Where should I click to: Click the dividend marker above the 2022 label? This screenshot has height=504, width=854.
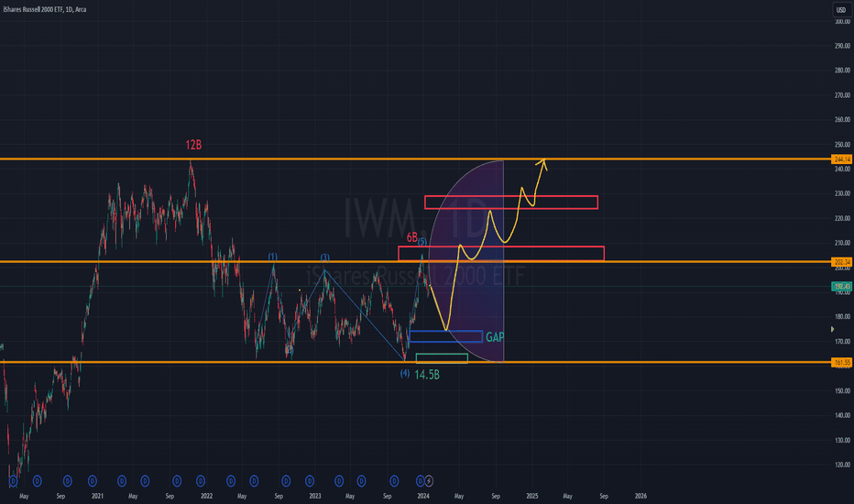coord(201,481)
